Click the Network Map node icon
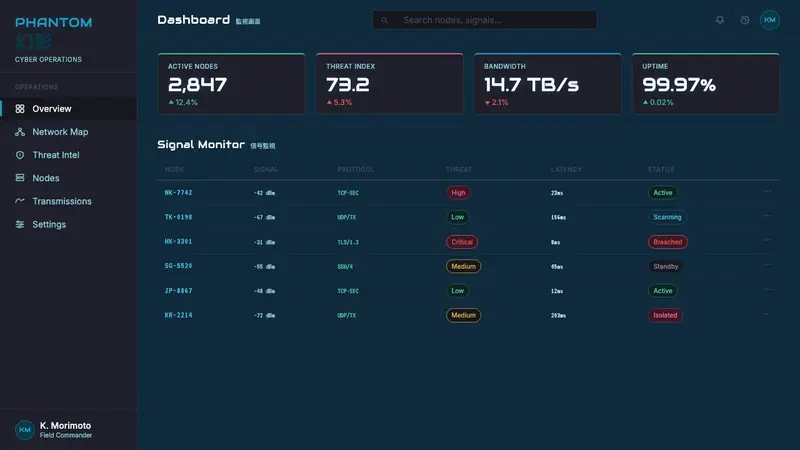The height and width of the screenshot is (450, 800). point(20,132)
